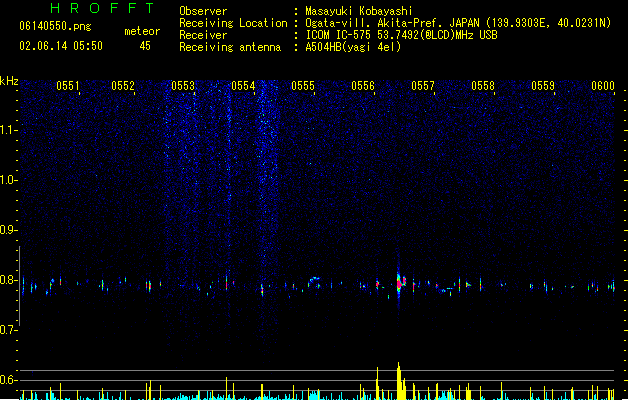Viewport: 629px width, 400px height.
Task: Click the HROFFT title text
Action: point(103,8)
